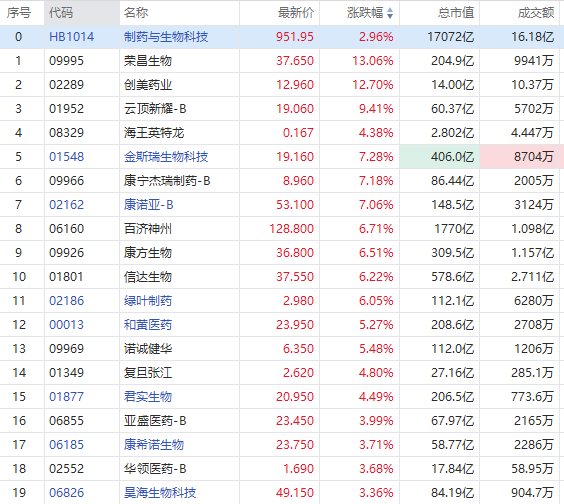The image size is (564, 504).
Task: Open 金斯瑞生物科技 stock link
Action: point(166,157)
